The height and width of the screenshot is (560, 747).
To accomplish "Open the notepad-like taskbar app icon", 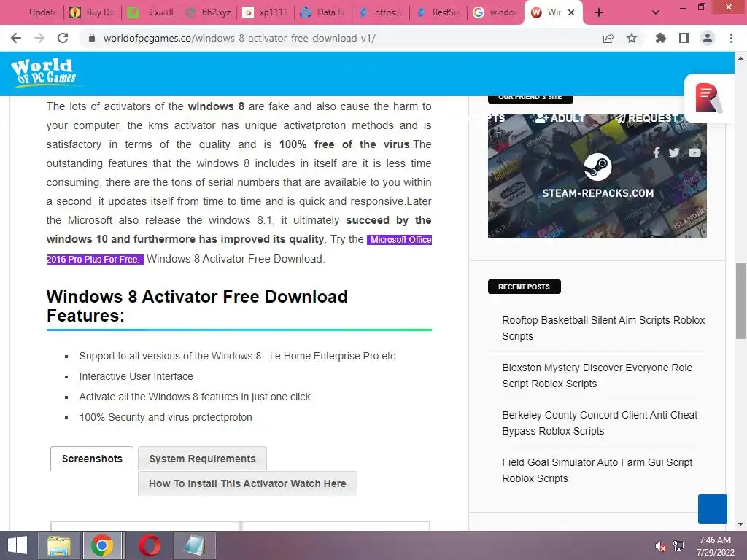I will [194, 545].
